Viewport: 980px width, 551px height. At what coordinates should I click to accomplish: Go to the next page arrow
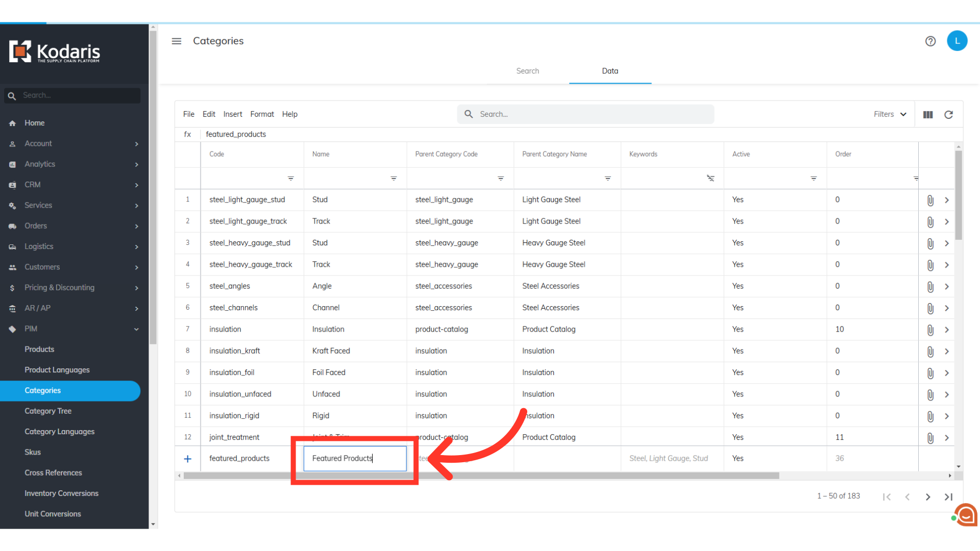click(928, 497)
